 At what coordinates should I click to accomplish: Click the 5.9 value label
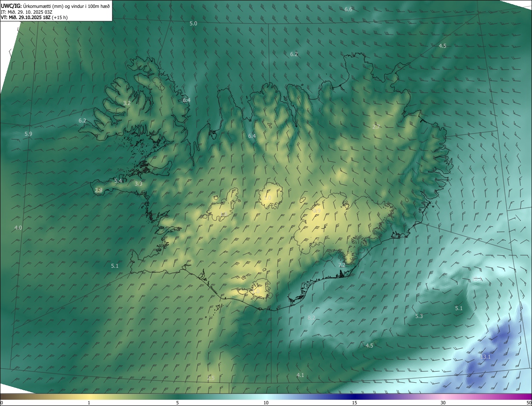coord(28,134)
